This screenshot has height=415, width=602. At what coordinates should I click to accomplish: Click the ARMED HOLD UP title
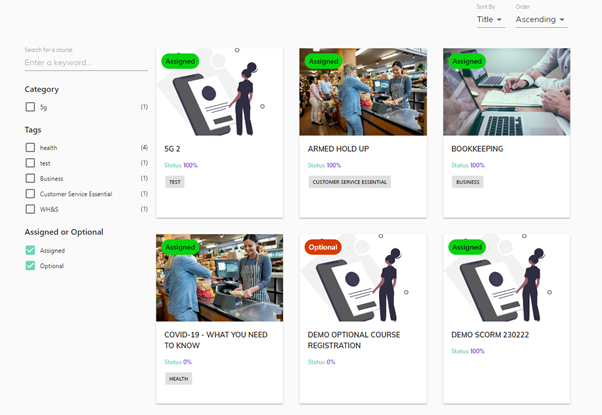pos(338,149)
